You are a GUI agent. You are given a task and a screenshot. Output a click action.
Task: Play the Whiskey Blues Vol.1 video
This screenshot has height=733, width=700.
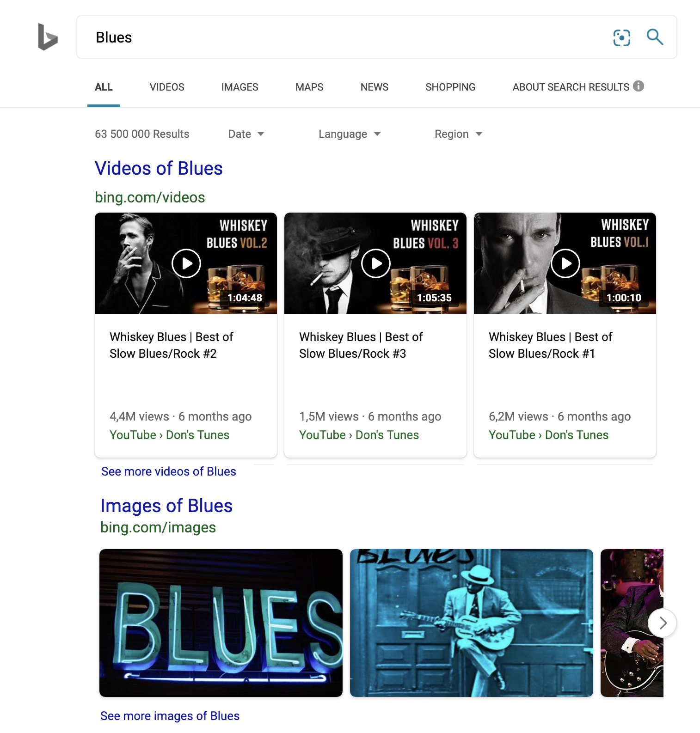coord(565,263)
